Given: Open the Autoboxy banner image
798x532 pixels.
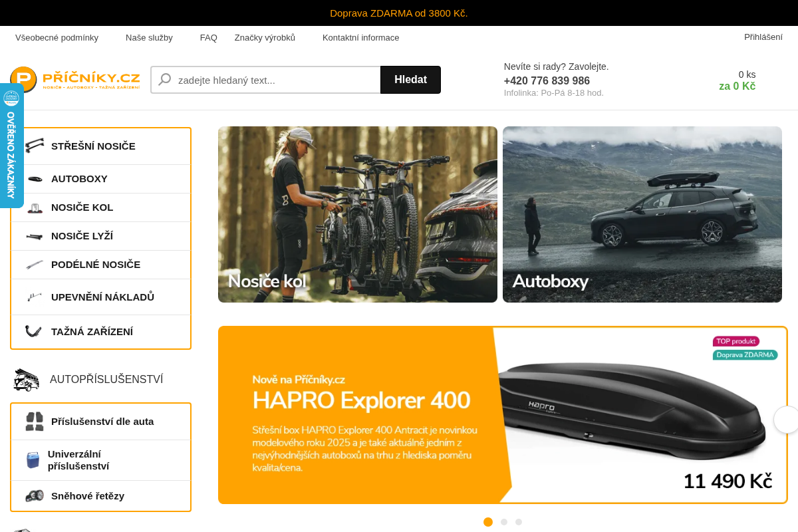Looking at the screenshot, I should (642, 214).
